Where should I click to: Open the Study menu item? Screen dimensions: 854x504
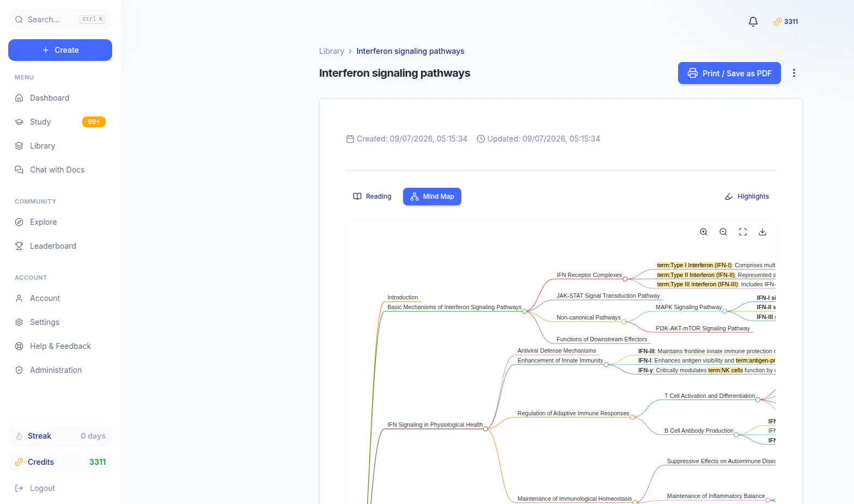tap(60, 122)
